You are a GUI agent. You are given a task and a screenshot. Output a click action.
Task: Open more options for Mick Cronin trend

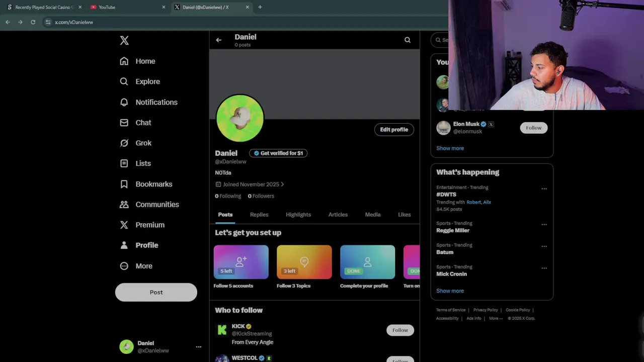(544, 268)
